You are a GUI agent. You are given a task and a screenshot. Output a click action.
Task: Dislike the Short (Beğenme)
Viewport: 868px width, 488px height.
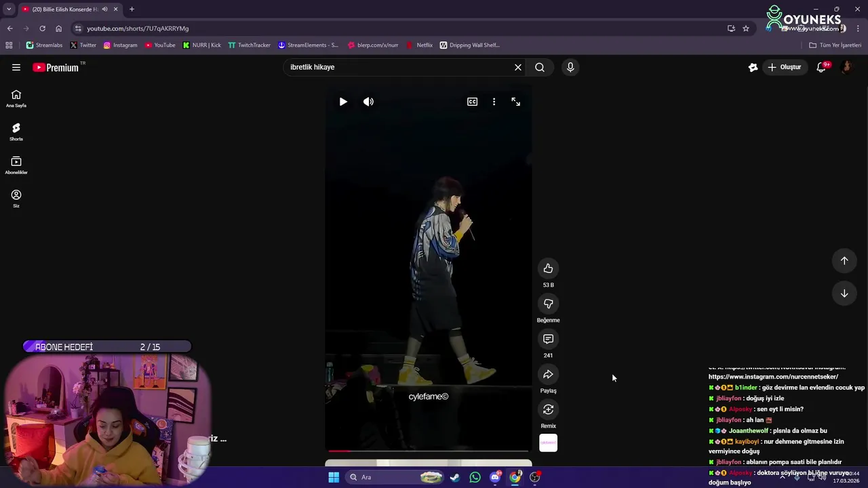[x=548, y=304]
